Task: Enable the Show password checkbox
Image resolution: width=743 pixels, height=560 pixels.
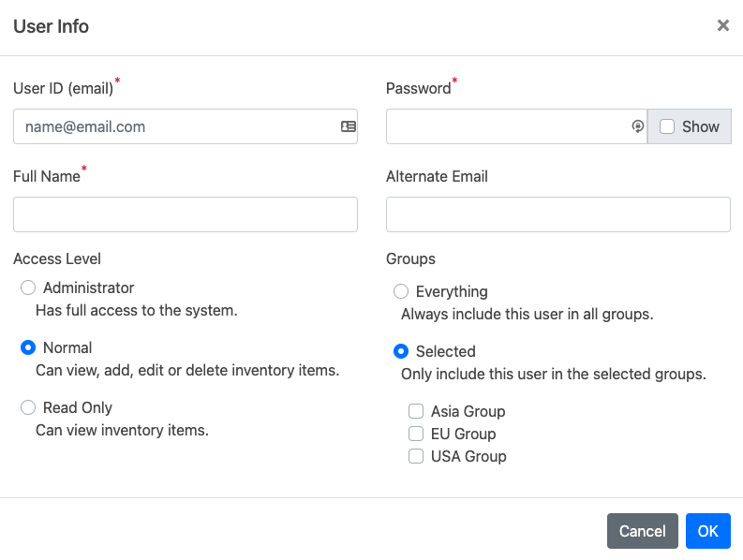Action: tap(667, 126)
